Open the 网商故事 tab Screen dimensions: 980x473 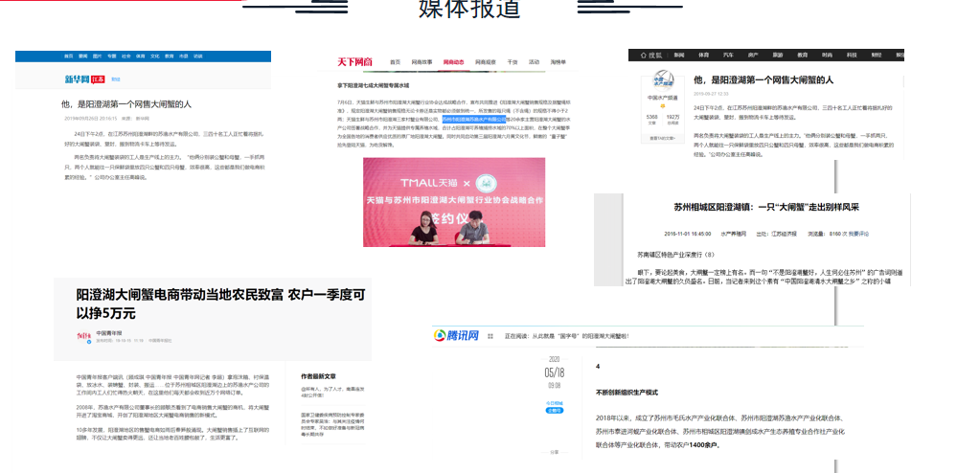point(422,62)
